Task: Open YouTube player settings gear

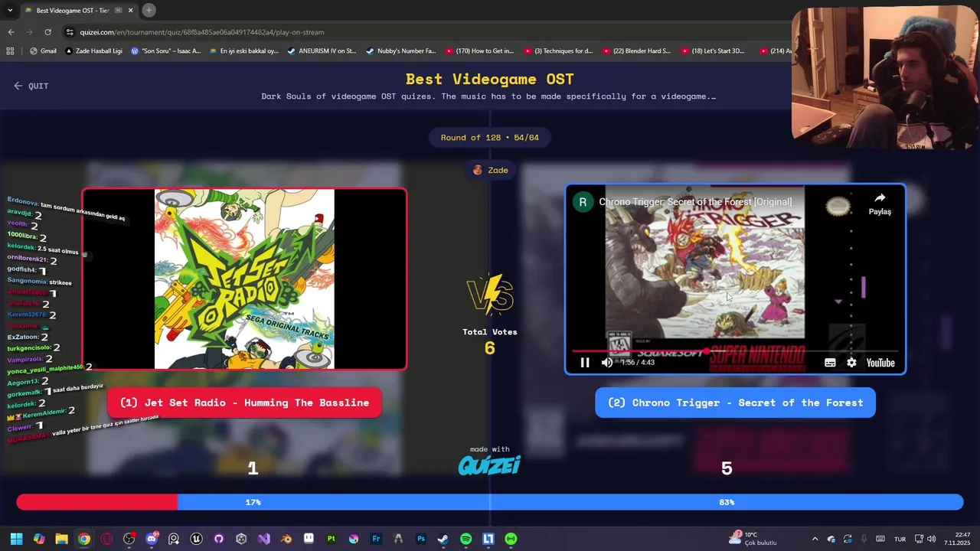Action: click(851, 363)
